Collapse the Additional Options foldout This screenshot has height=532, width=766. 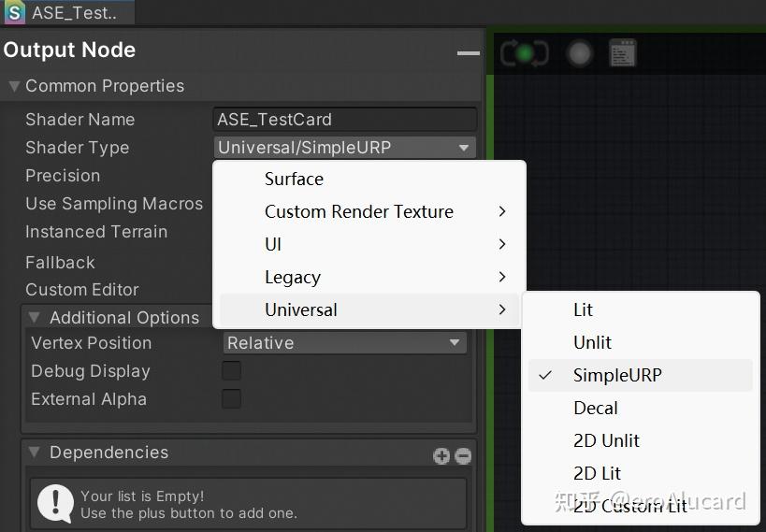pos(35,318)
